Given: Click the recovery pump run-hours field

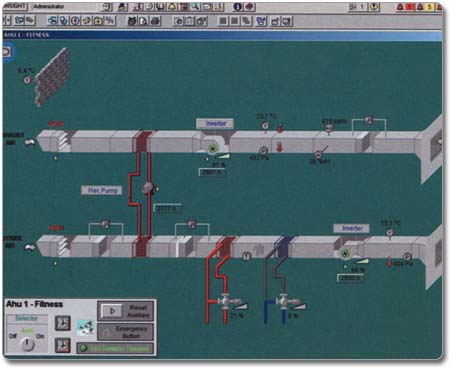Looking at the screenshot, I should pos(167,208).
